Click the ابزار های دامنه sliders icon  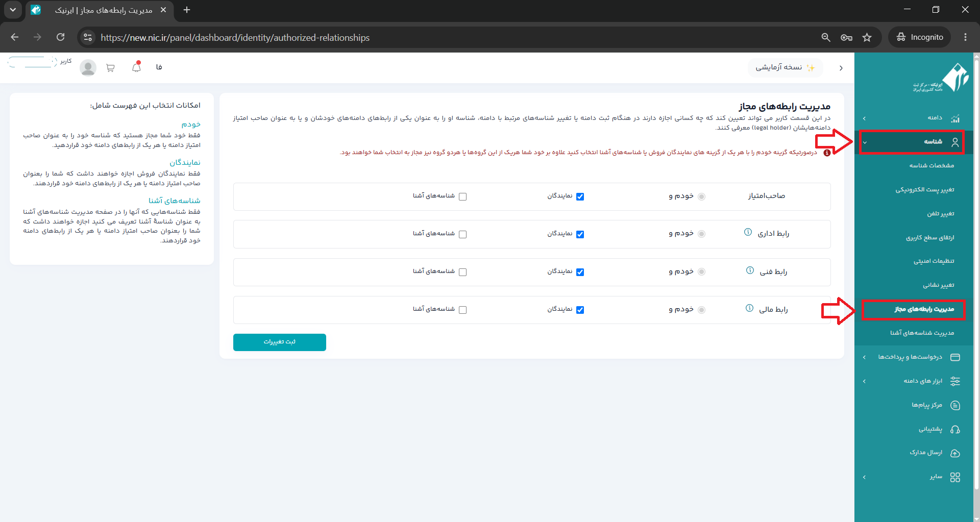955,381
